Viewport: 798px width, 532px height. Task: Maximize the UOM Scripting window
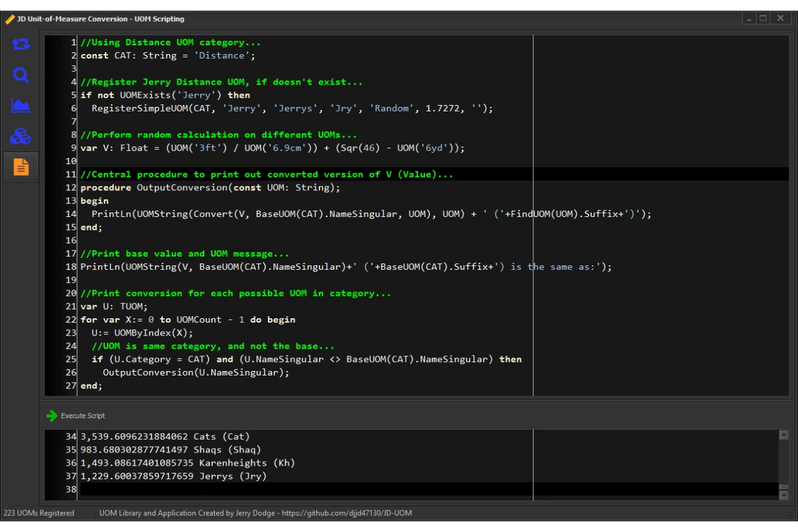pyautogui.click(x=763, y=19)
